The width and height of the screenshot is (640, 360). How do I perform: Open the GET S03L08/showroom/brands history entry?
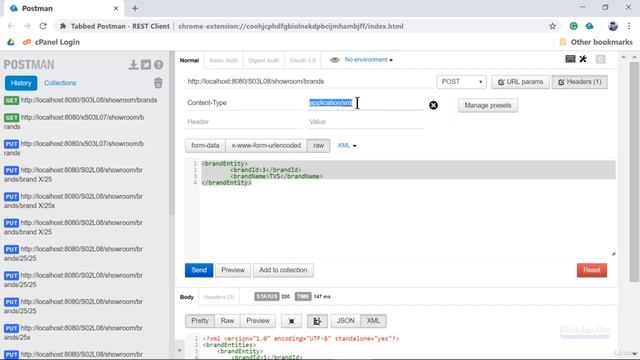point(80,100)
